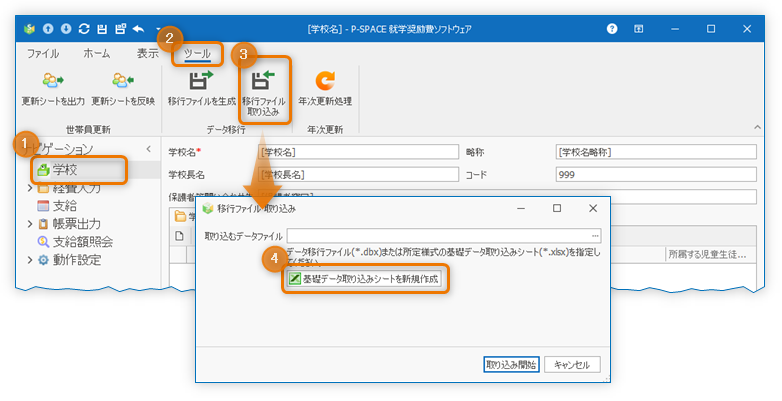Viewport: 782px width, 401px height.
Task: Click the 取り込み開始 button
Action: (511, 365)
